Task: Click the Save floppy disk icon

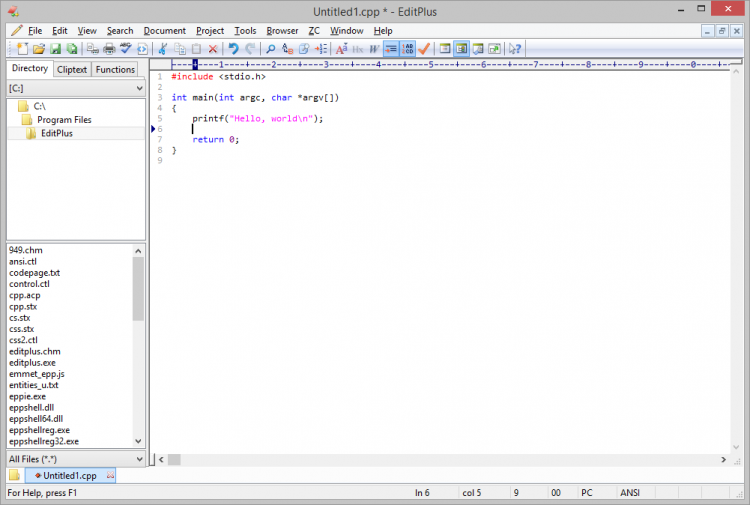Action: [55, 48]
